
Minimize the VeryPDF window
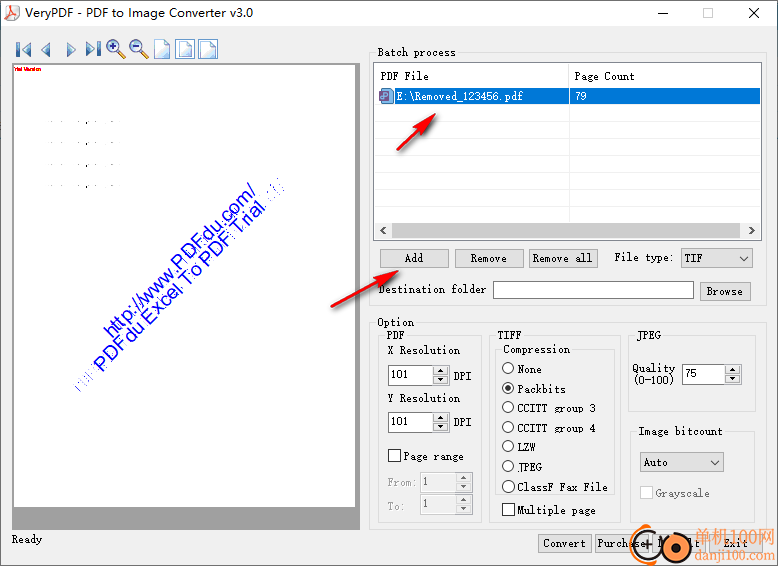663,13
